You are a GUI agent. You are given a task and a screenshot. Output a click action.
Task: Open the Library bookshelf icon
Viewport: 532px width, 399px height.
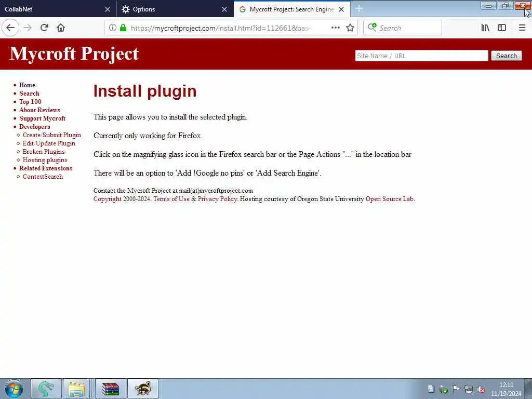[x=486, y=28]
